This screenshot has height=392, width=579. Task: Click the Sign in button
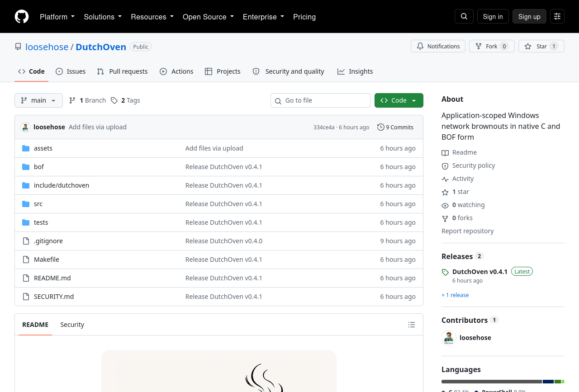click(493, 16)
